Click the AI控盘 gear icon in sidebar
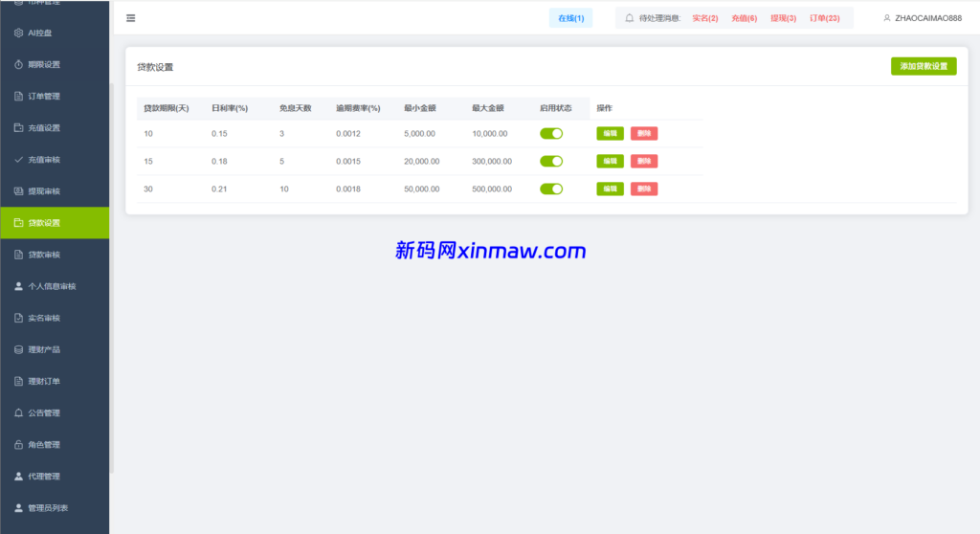The width and height of the screenshot is (980, 534). point(18,33)
